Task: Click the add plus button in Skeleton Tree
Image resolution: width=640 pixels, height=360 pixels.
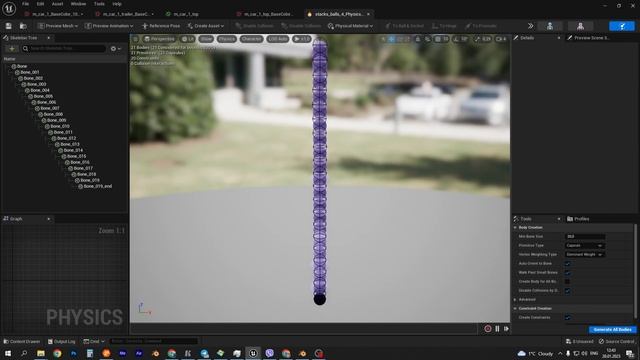Action: [11, 48]
